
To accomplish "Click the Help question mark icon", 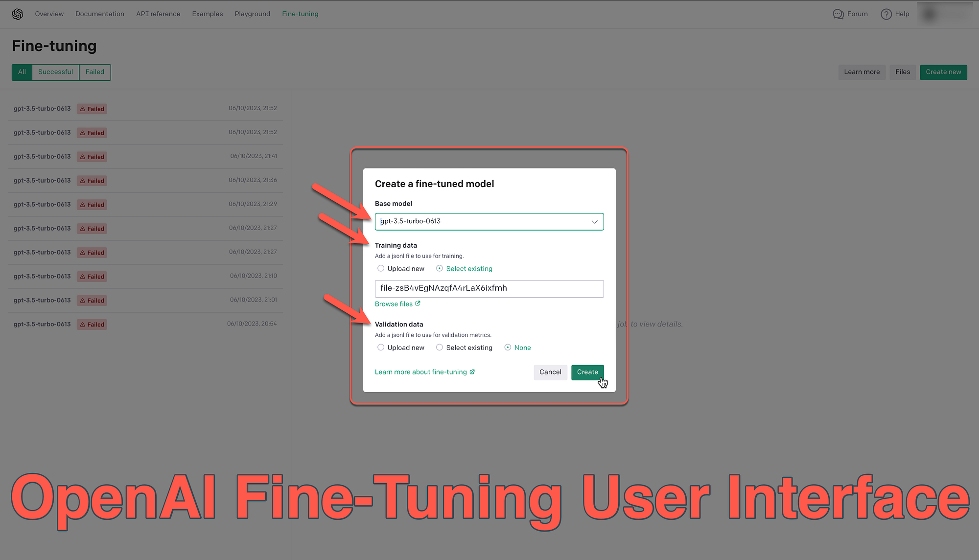I will coord(886,14).
